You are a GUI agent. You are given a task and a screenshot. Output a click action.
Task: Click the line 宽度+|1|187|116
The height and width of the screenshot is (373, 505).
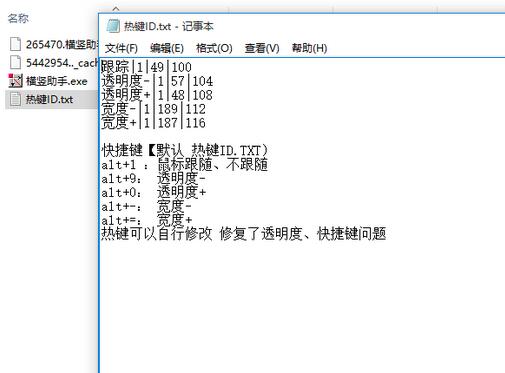[x=153, y=123]
